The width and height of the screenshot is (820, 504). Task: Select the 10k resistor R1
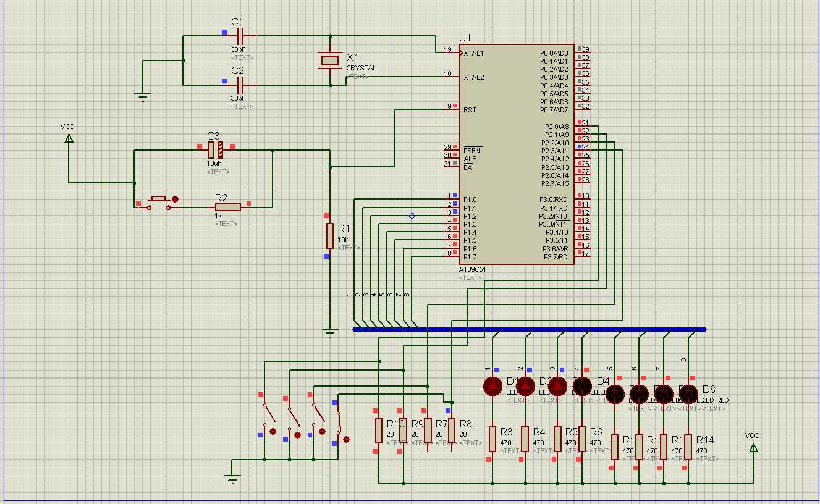coord(330,236)
